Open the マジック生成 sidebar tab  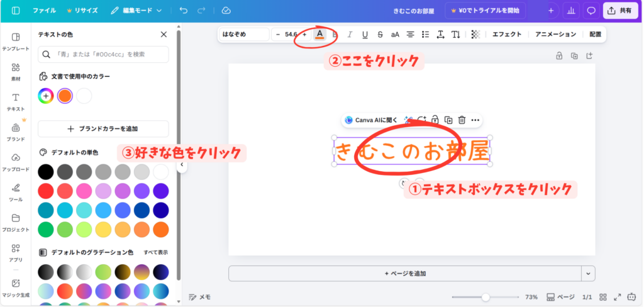[x=16, y=288]
